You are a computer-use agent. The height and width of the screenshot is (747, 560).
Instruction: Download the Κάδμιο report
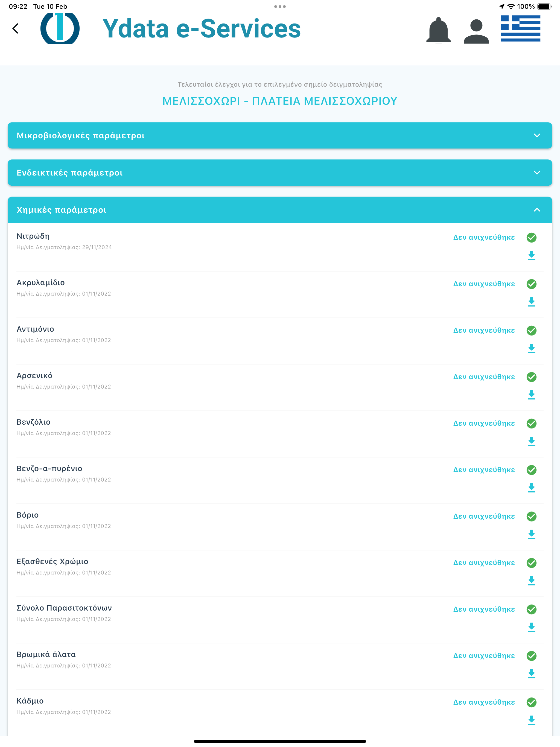[531, 720]
